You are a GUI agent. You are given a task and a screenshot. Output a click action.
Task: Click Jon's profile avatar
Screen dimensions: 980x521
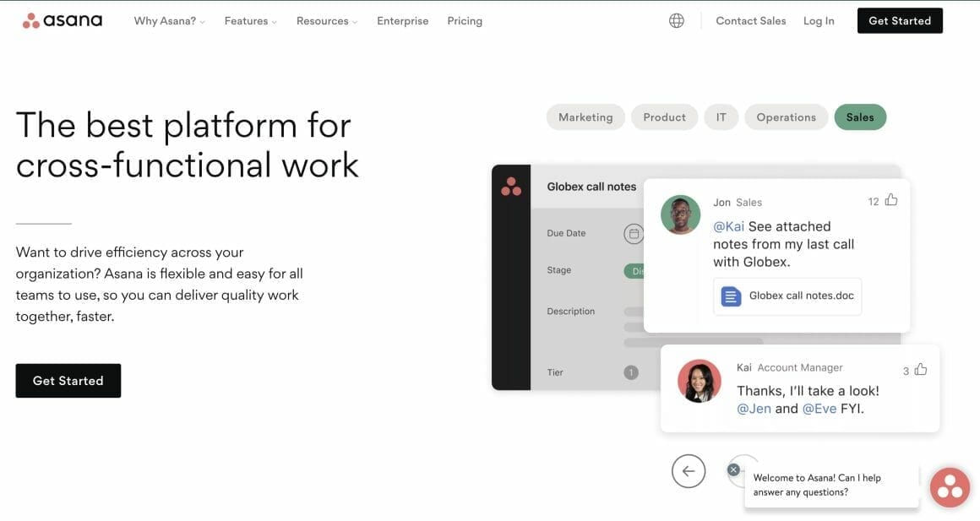(680, 214)
